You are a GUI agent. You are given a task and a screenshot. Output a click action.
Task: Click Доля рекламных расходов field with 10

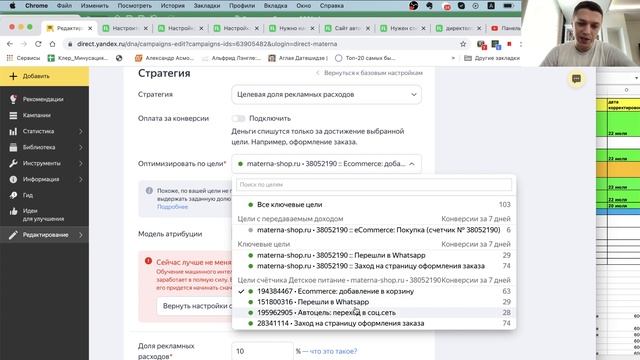[x=262, y=351]
